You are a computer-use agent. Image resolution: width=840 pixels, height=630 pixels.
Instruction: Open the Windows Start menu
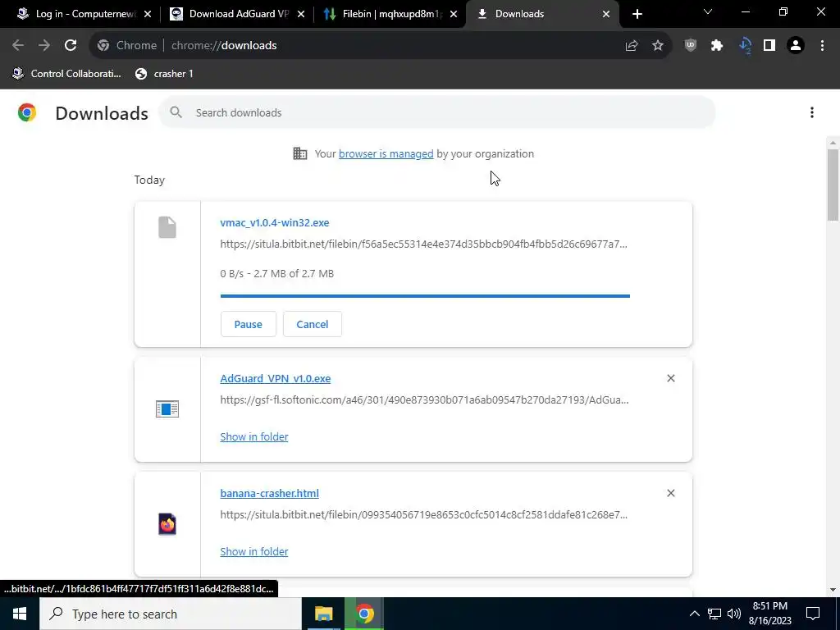click(x=20, y=614)
